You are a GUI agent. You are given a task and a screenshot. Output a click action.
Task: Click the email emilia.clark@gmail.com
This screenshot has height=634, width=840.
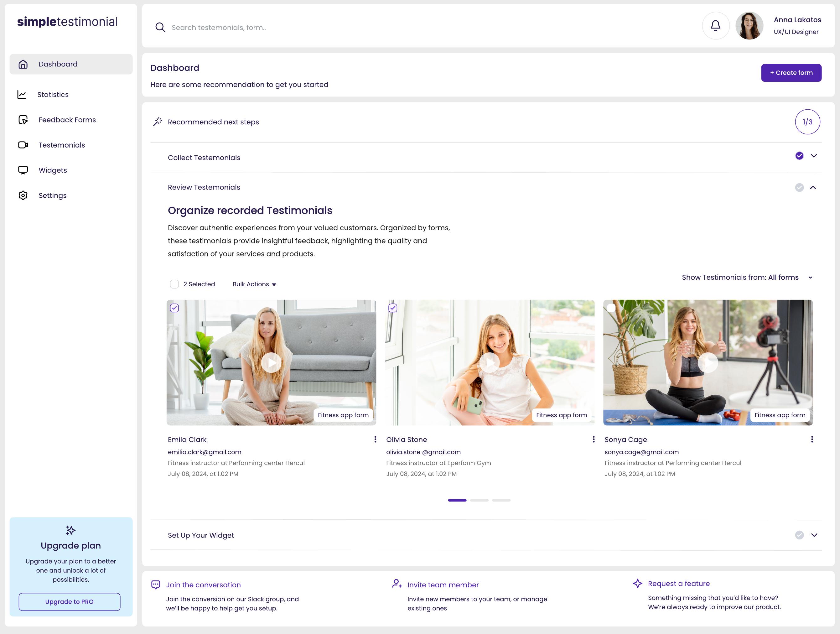click(x=204, y=452)
